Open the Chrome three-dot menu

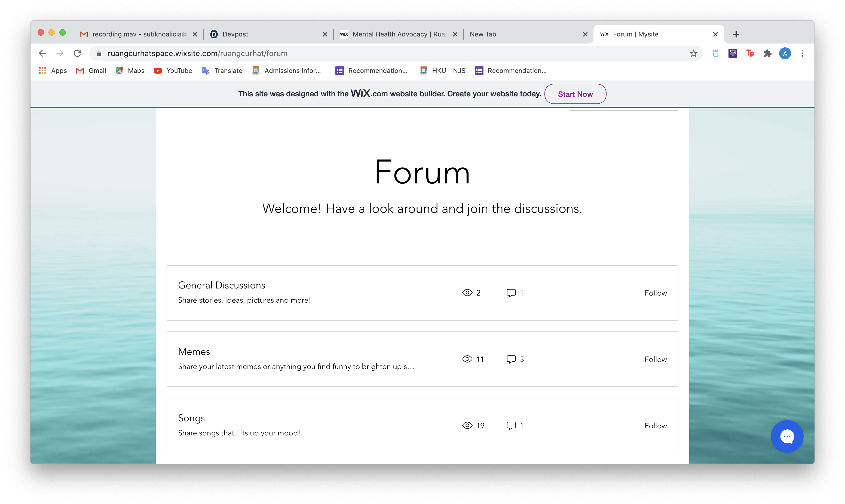click(802, 53)
